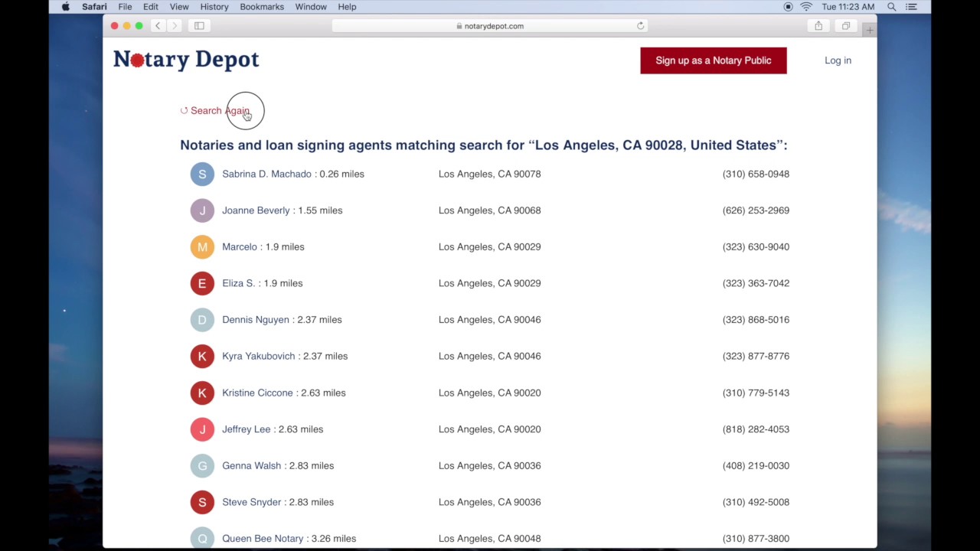980x551 pixels.
Task: Click Marcelo's orange M avatar
Action: click(x=202, y=246)
